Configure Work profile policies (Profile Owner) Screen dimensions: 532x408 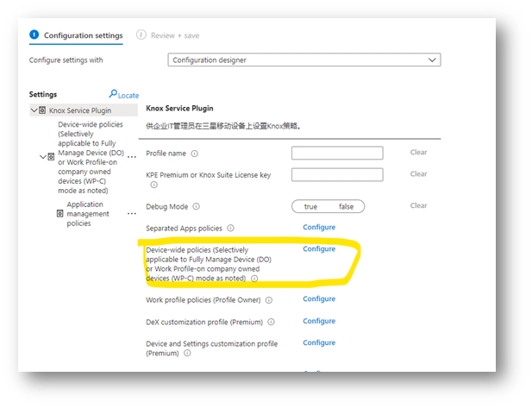point(319,298)
